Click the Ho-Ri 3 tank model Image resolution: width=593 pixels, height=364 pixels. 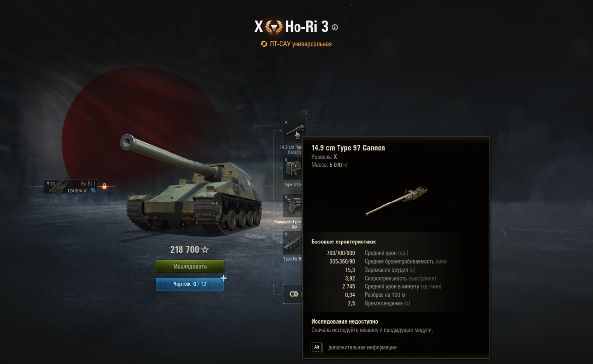(x=193, y=188)
